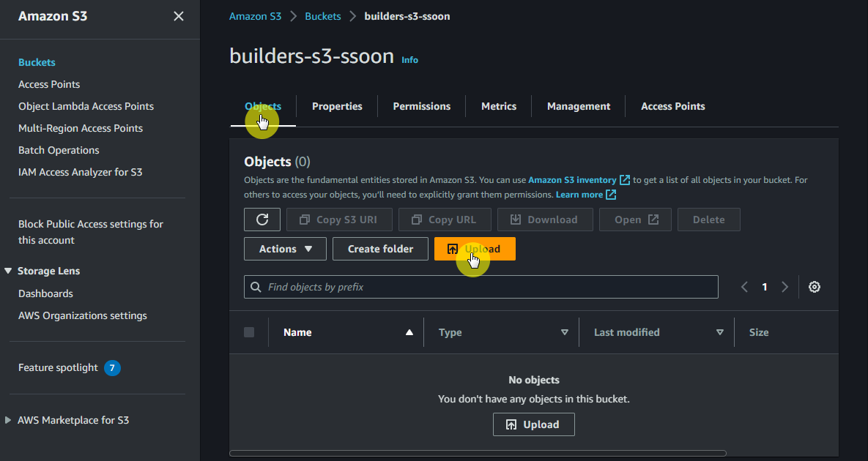The width and height of the screenshot is (868, 461).
Task: Go to previous page arrow in pagination
Action: (x=744, y=287)
